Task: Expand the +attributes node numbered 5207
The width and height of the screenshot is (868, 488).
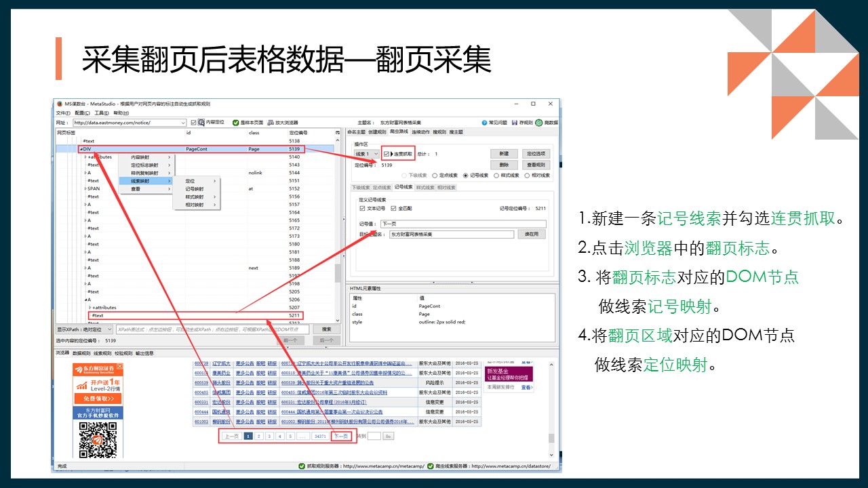Action: click(x=90, y=307)
